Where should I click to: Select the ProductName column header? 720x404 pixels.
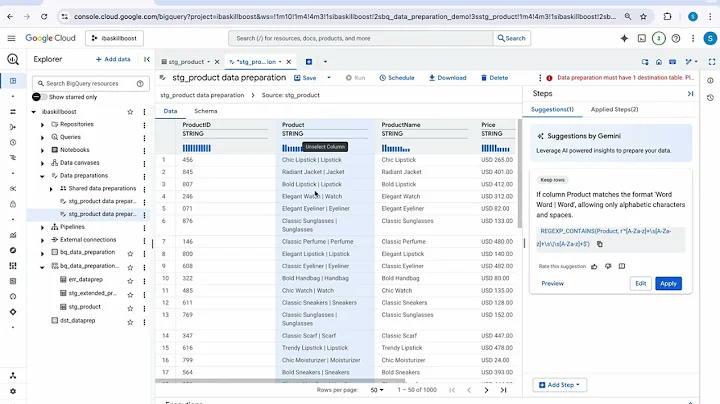point(401,125)
